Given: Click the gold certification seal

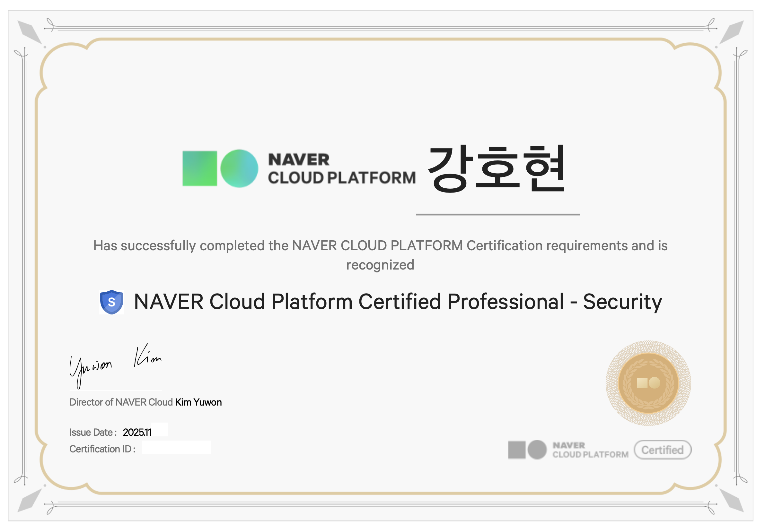Looking at the screenshot, I should (x=648, y=383).
